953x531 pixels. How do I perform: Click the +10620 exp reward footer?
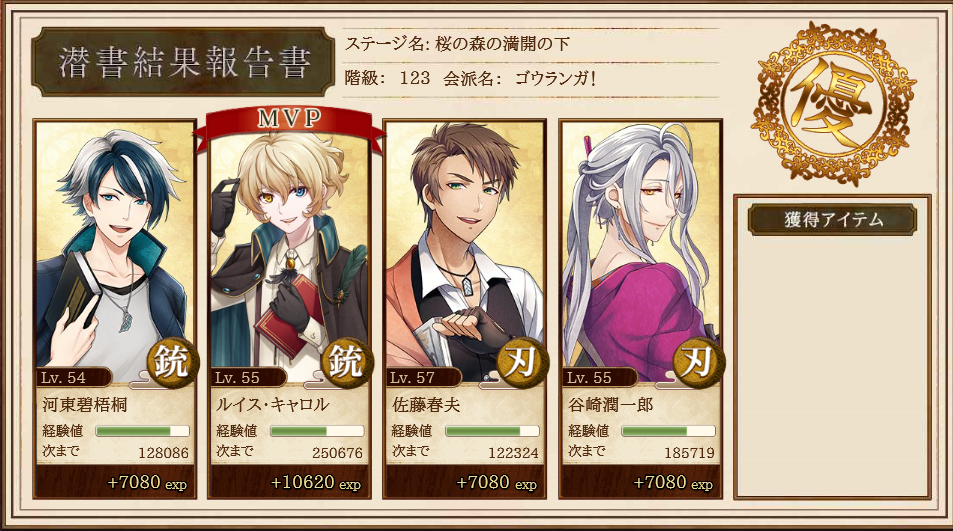289,482
